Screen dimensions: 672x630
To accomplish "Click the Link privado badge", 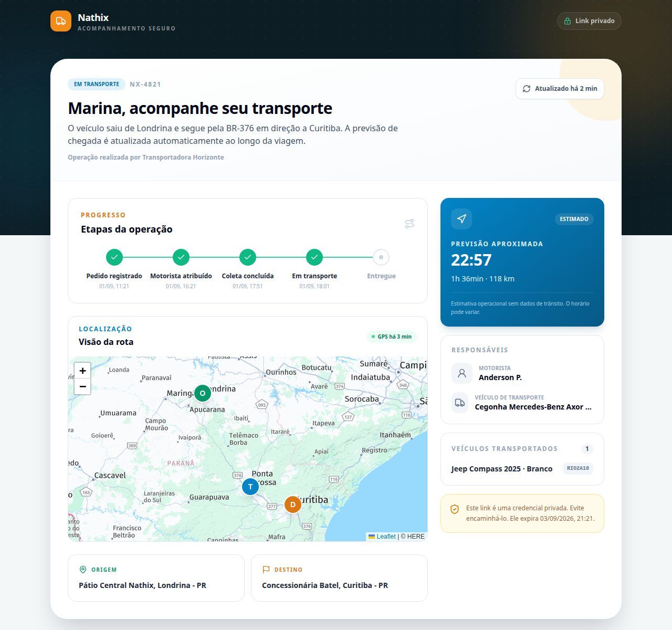I will pos(589,21).
